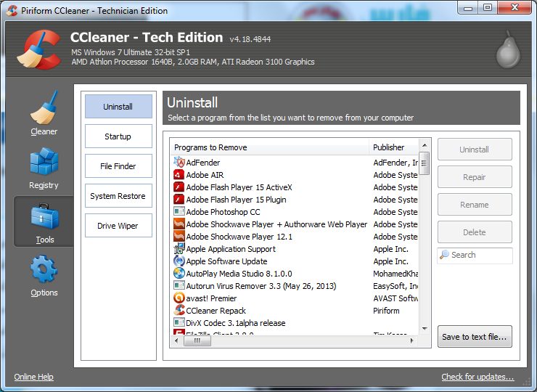Click EasySoft publisher cell
This screenshot has height=392, width=537.
(395, 286)
